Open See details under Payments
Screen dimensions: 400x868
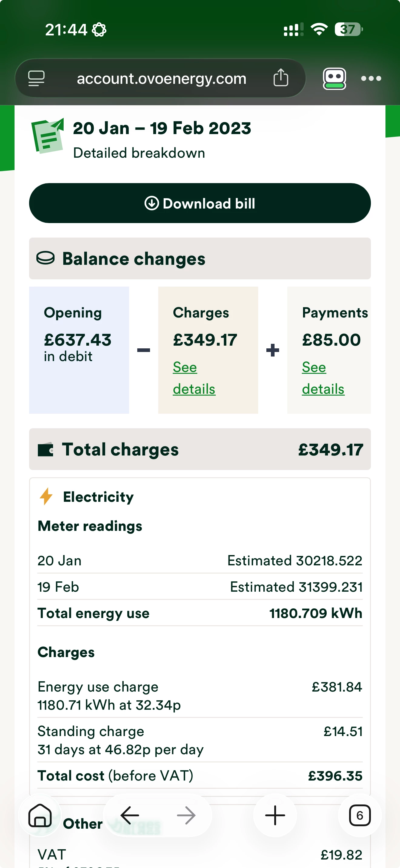[x=323, y=378]
